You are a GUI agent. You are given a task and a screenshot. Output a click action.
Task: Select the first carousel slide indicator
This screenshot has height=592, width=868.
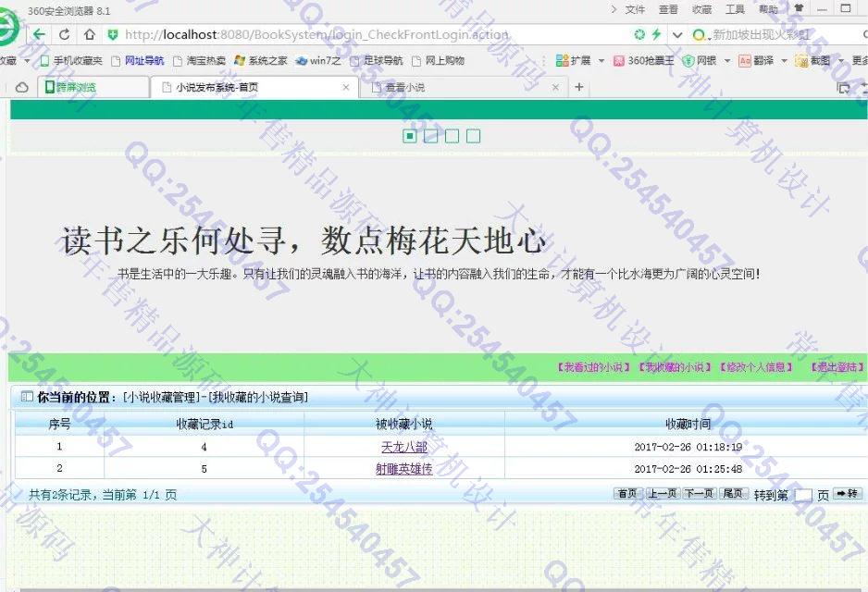pos(410,137)
